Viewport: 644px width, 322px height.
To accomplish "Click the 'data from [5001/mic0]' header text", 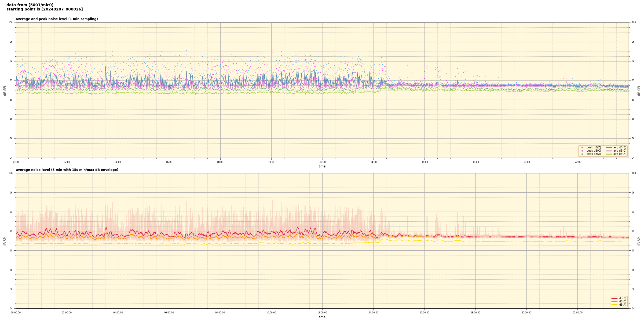I will pyautogui.click(x=30, y=5).
